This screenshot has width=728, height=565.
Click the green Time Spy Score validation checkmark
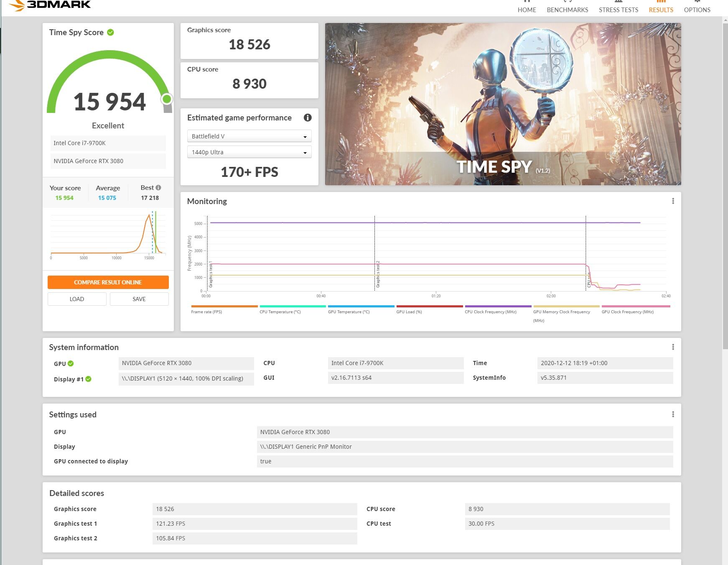point(110,32)
